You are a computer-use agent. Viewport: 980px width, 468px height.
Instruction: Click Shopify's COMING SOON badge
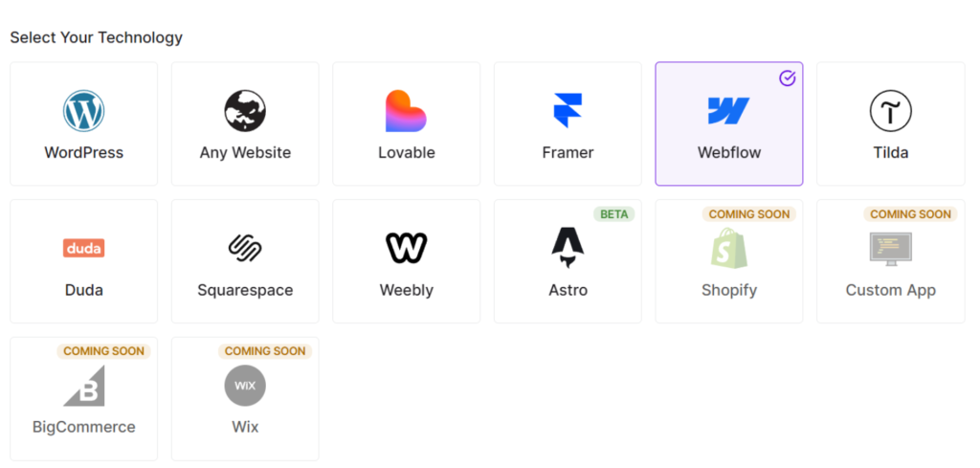tap(749, 214)
